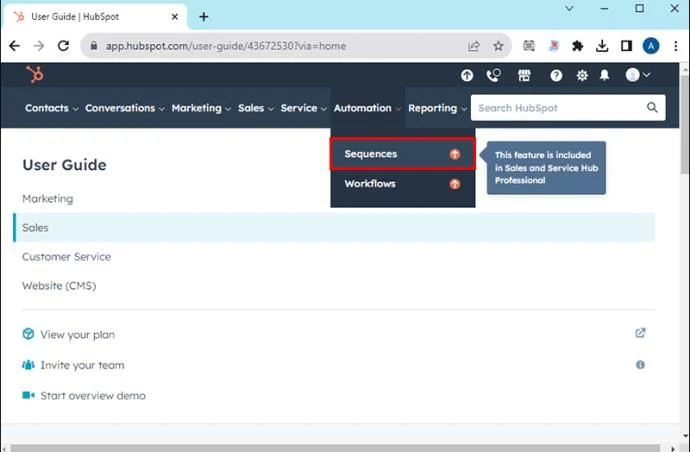
Task: Open the Settings gear icon
Action: click(x=582, y=75)
